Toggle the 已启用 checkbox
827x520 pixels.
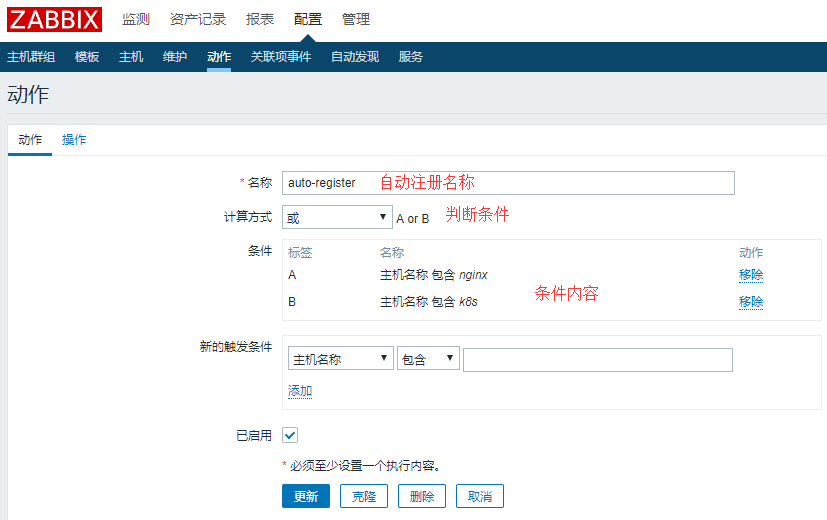[x=290, y=435]
